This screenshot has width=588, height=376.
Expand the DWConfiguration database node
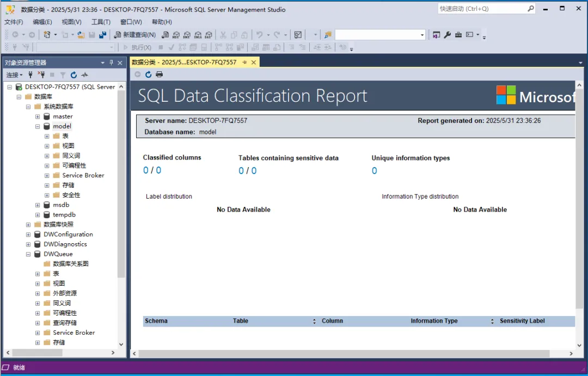28,235
